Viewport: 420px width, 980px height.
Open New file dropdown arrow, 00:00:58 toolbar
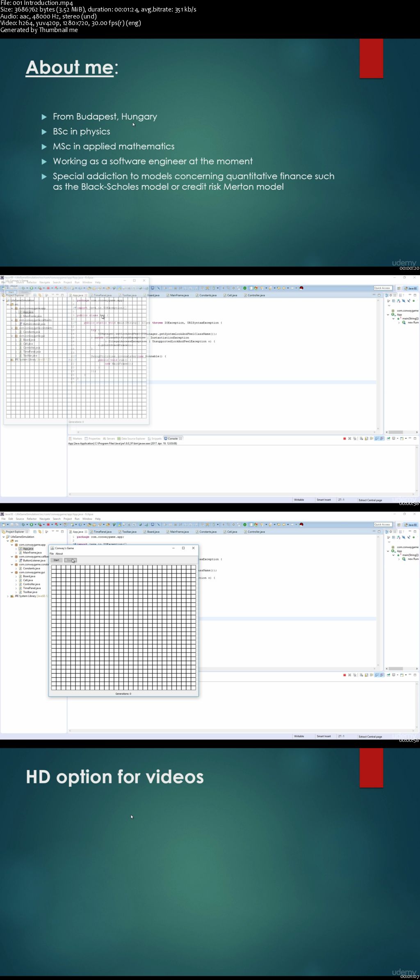click(8, 524)
